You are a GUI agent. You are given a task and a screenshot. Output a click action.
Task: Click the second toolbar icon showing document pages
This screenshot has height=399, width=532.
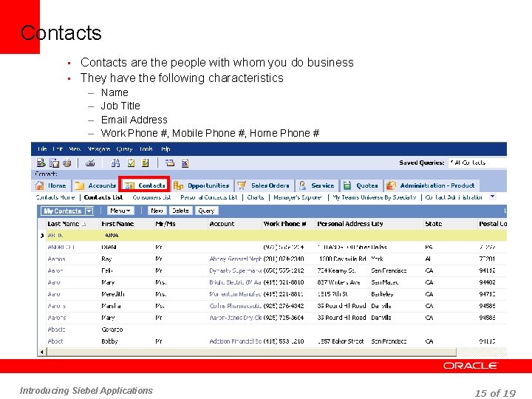54,163
